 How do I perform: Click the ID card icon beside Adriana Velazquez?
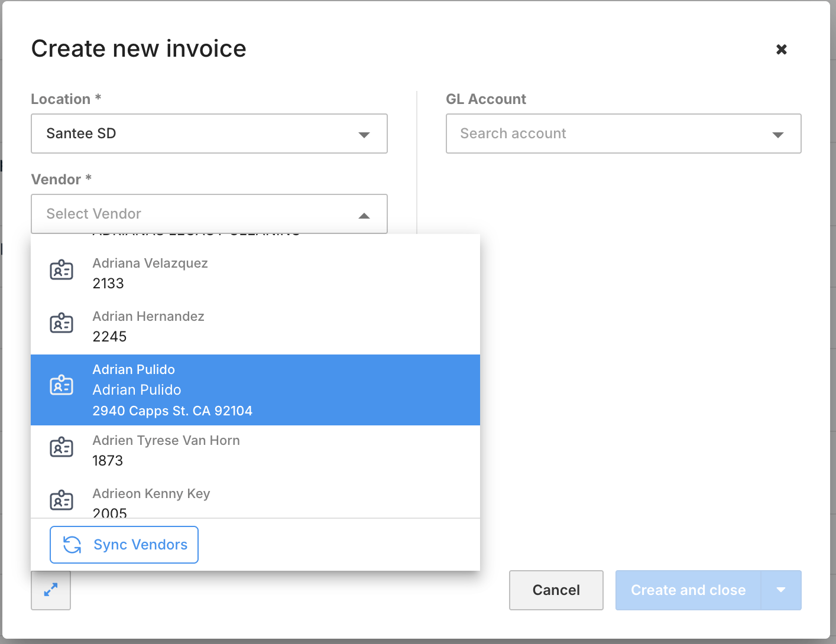click(x=61, y=270)
